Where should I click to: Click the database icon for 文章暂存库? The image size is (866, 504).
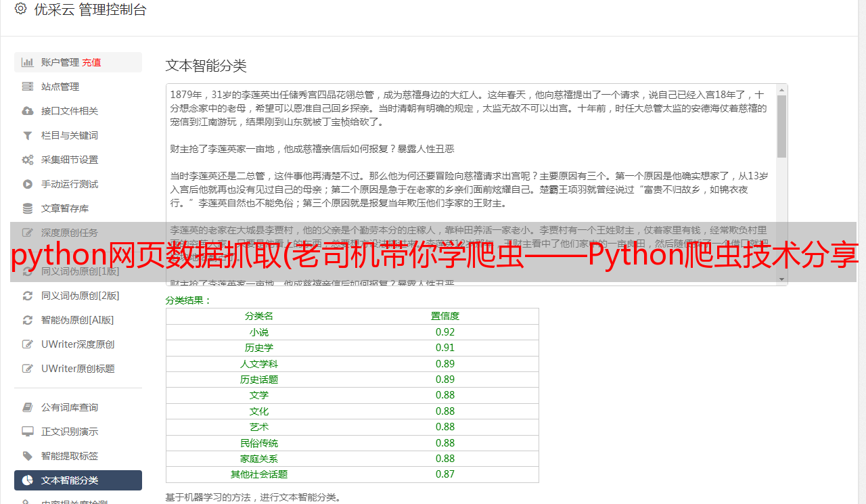click(x=28, y=208)
